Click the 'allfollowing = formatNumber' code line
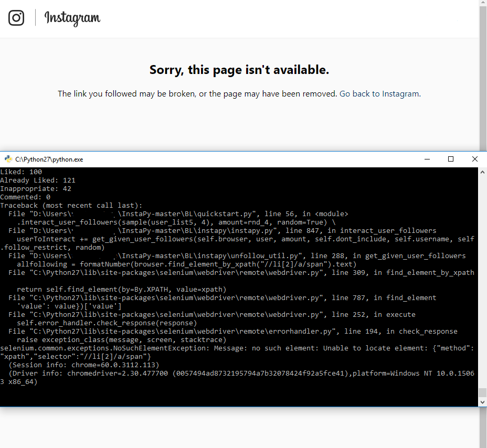The height and width of the screenshot is (448, 487). [187, 264]
